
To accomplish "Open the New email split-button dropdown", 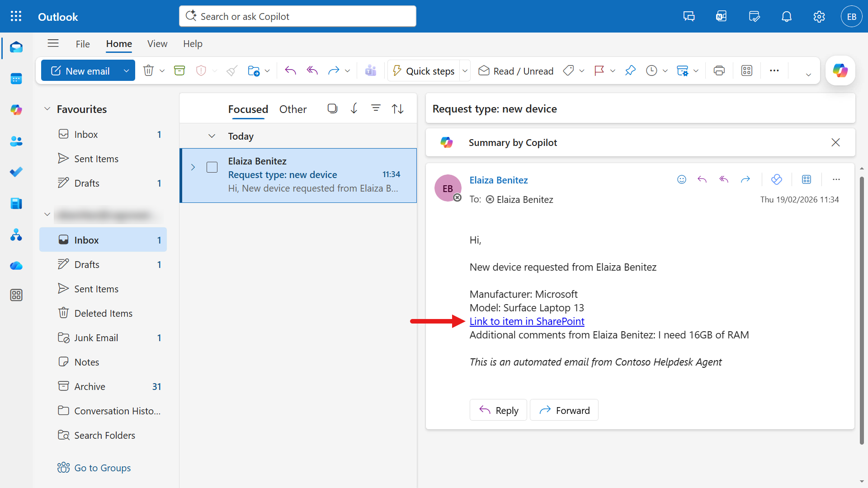I will point(127,70).
